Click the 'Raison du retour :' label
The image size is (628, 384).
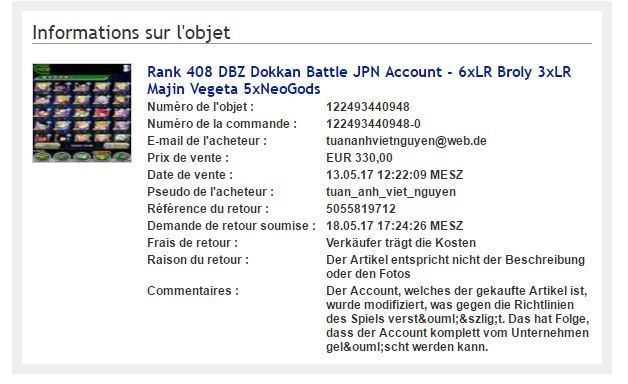[x=198, y=260]
